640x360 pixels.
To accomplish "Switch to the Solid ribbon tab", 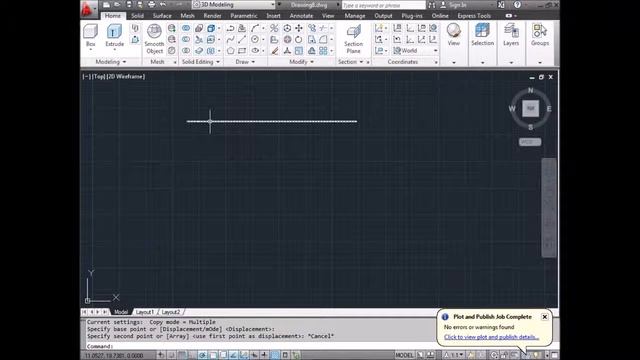I will pos(137,16).
